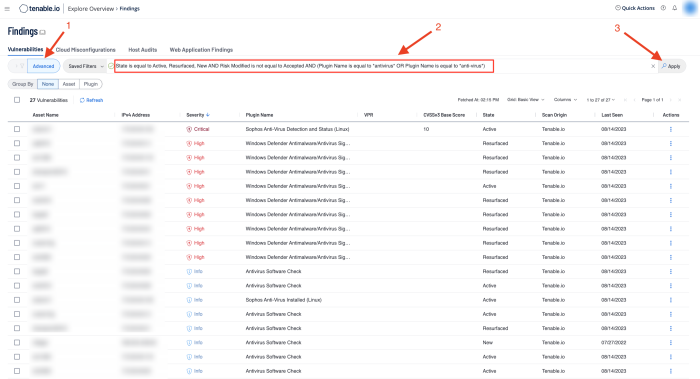This screenshot has height=379, width=700.
Task: Click the "New" state cell
Action: (x=488, y=342)
